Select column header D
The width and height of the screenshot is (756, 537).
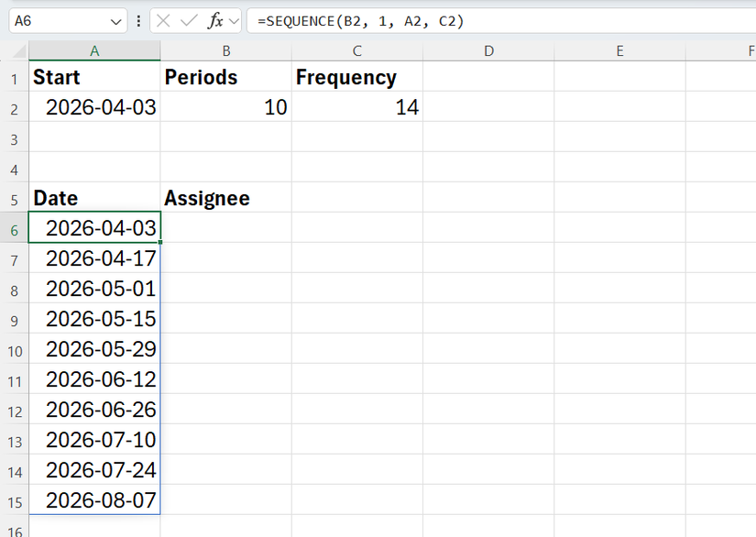click(x=488, y=49)
